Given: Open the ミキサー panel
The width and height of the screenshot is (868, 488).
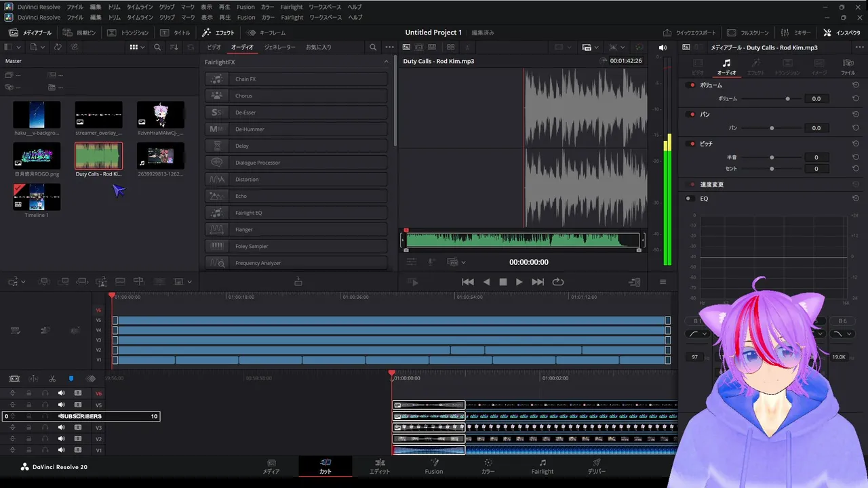Looking at the screenshot, I should (x=796, y=33).
